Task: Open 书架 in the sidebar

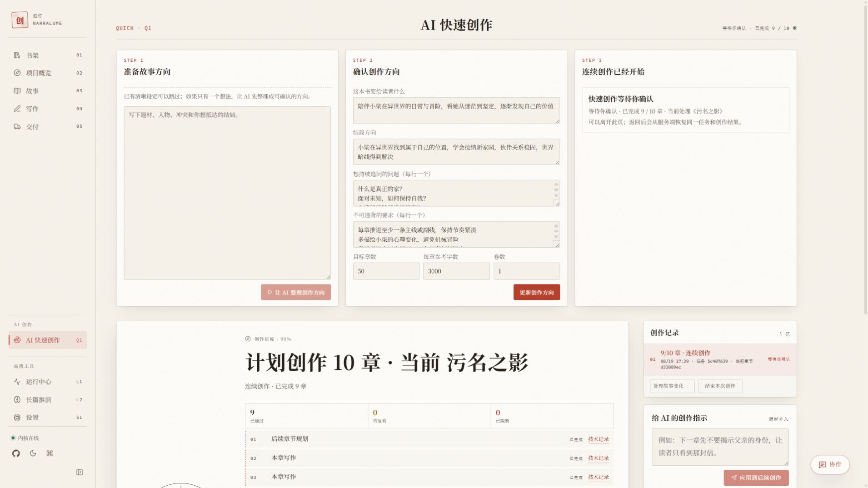Action: (48, 55)
